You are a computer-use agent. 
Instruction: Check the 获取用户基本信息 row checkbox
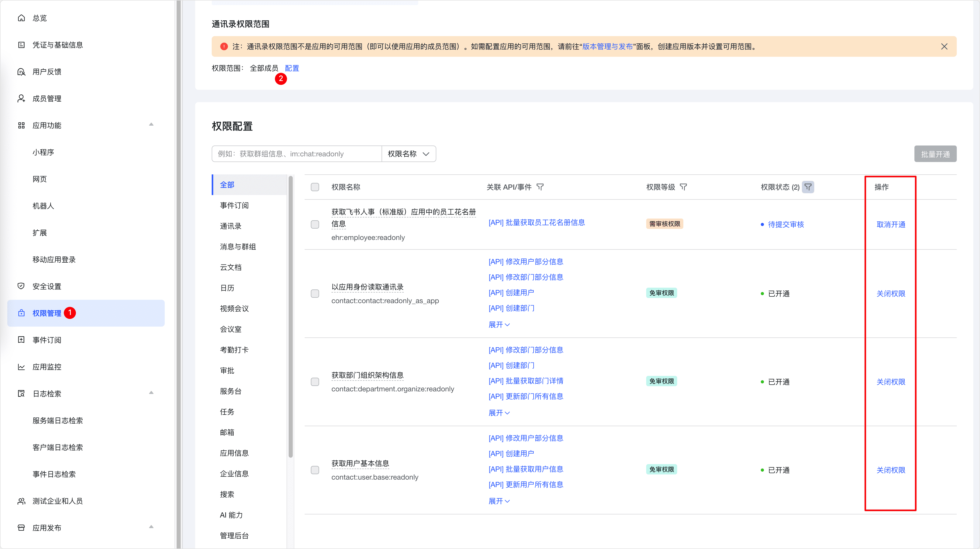[x=315, y=470]
